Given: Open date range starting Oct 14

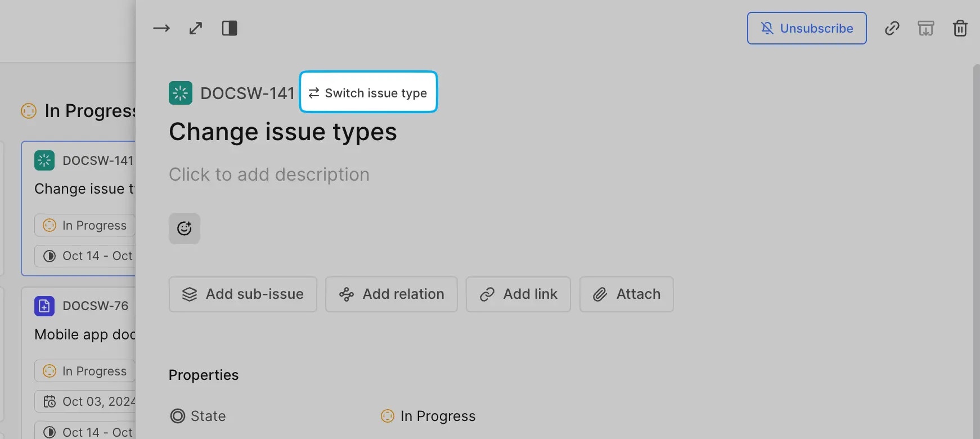Looking at the screenshot, I should [87, 256].
